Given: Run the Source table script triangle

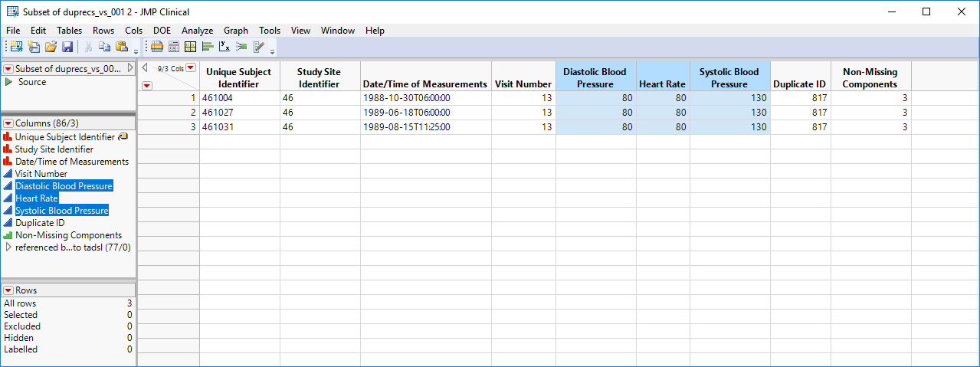Looking at the screenshot, I should click(8, 82).
